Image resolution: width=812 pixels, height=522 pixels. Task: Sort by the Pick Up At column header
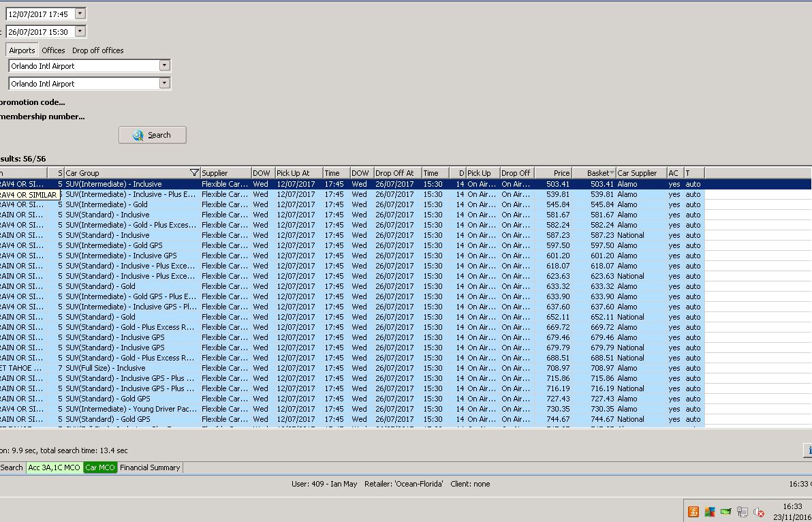tap(299, 173)
